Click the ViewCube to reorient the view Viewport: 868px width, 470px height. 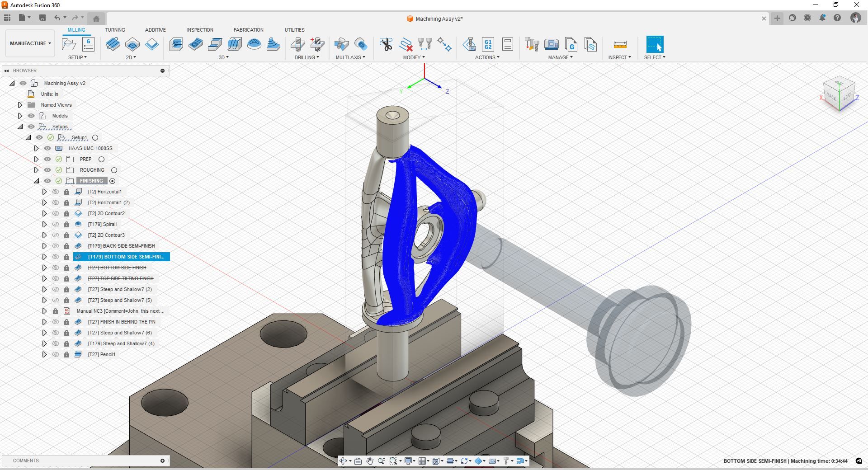coord(839,94)
